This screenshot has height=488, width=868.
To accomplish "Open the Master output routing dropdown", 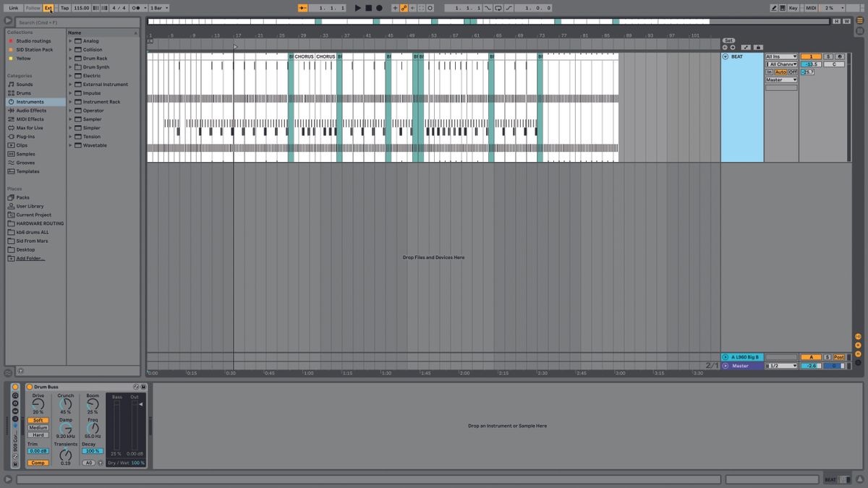I will click(781, 80).
